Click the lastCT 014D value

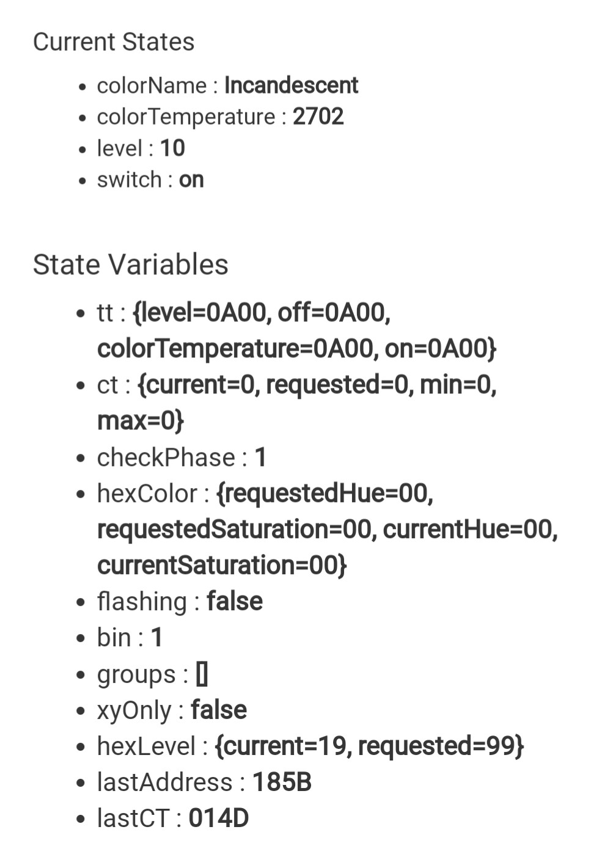pos(219,819)
